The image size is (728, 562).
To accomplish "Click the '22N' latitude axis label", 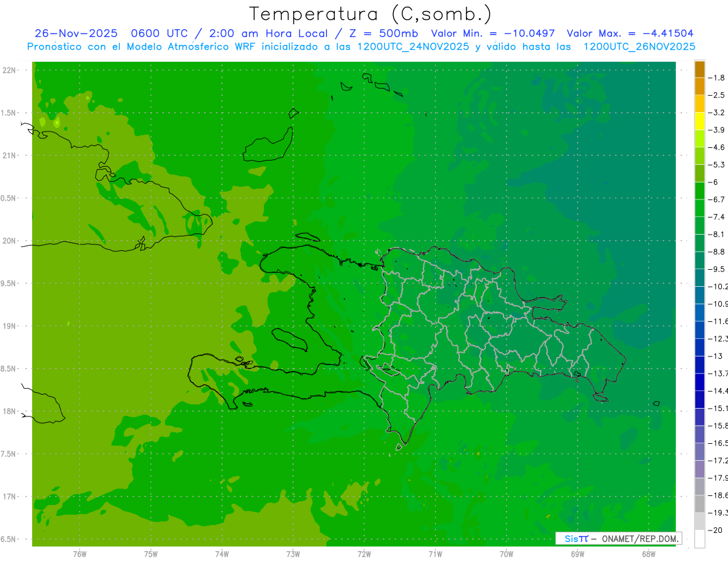I will (10, 70).
